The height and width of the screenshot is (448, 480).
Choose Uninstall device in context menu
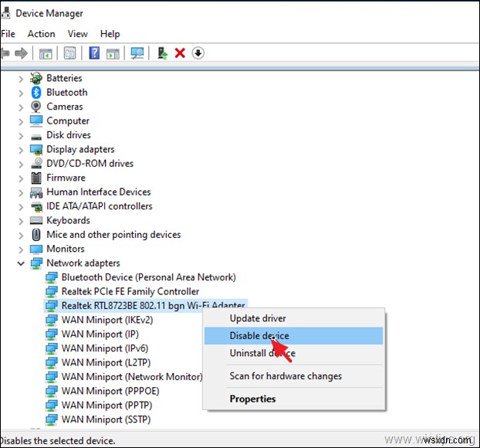point(293,353)
